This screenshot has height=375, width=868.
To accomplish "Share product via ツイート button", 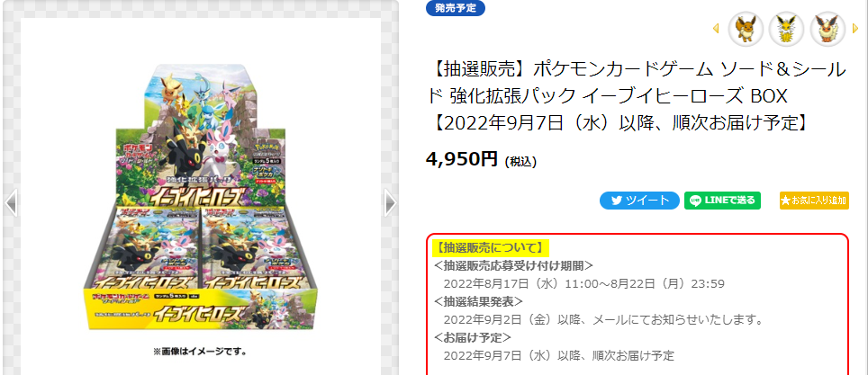I will (x=639, y=201).
